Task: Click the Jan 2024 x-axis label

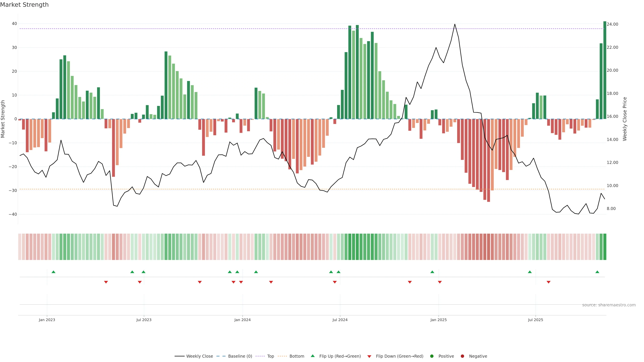Action: click(242, 320)
